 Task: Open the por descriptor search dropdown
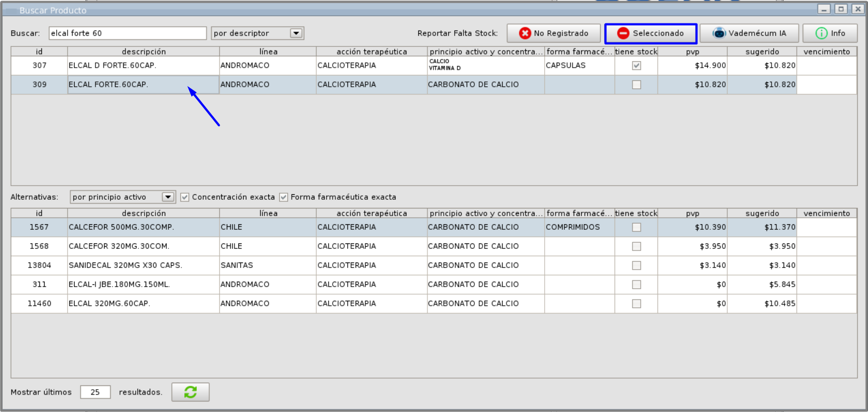pos(296,33)
